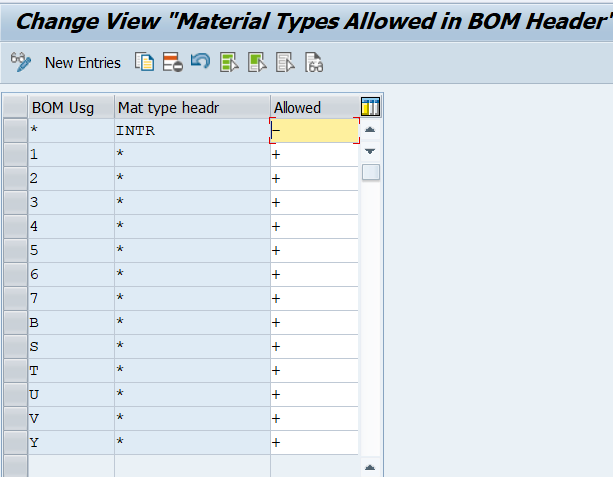Click the Copy As icon
The height and width of the screenshot is (477, 613).
point(146,62)
